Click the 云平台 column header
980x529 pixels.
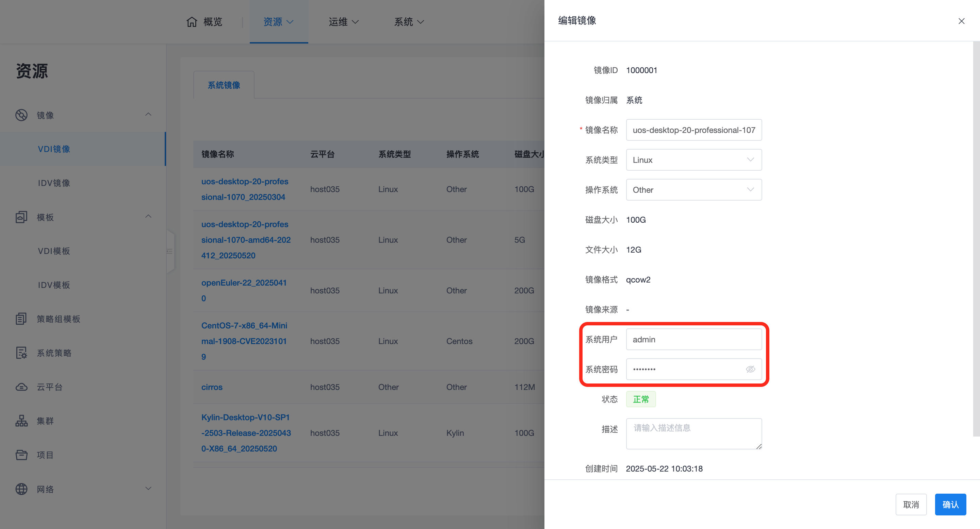point(322,154)
